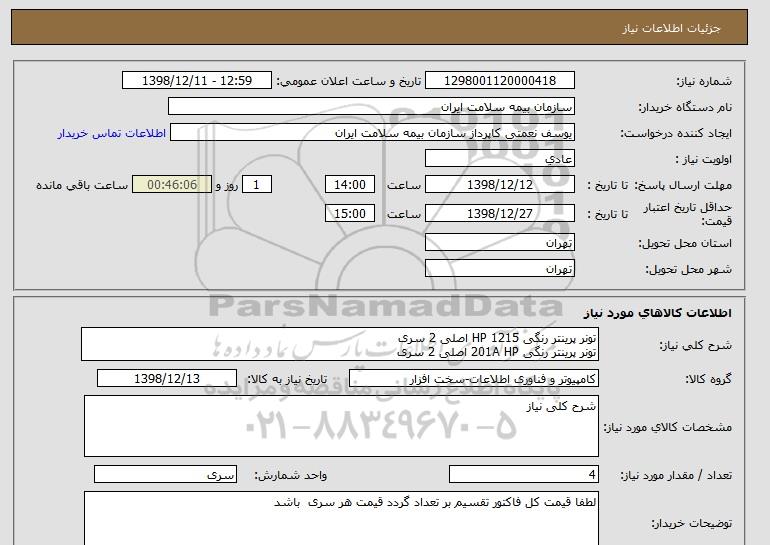Click label مهلت ارسال پاسخ
This screenshot has width=770, height=545.
click(683, 186)
